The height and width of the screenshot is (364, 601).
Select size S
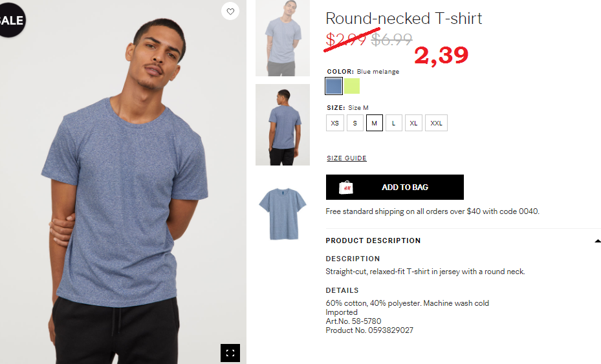355,123
